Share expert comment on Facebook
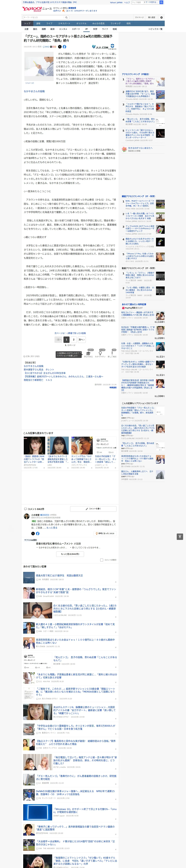This screenshot has width=186, height=868. tap(38, 533)
